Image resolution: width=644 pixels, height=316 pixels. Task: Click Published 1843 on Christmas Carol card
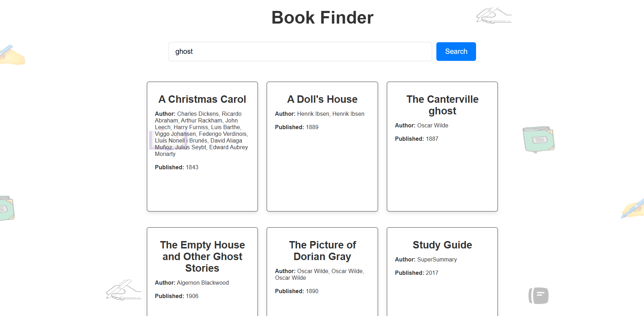[x=177, y=167]
